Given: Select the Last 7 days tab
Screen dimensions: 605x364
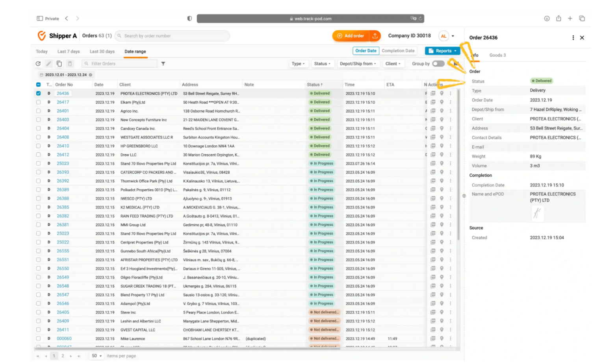Looking at the screenshot, I should [69, 51].
